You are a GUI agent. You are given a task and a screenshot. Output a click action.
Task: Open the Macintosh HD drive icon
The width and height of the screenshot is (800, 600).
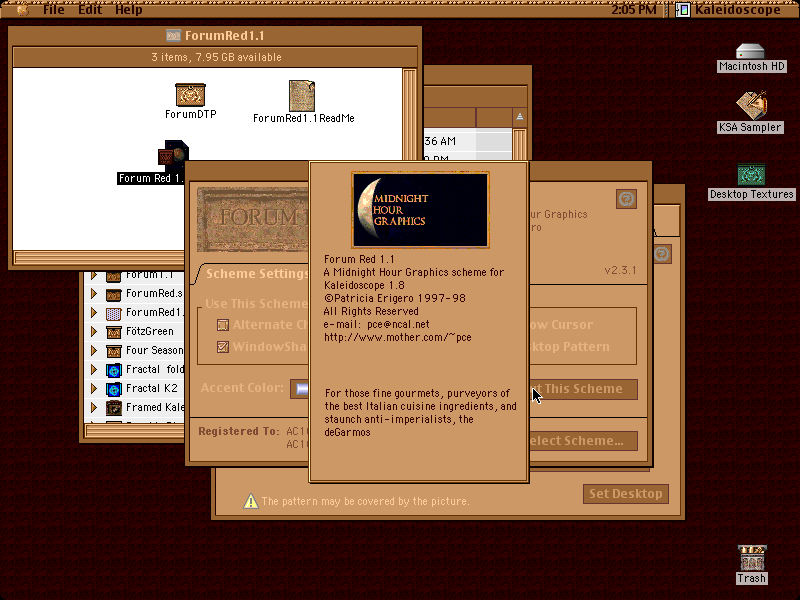(750, 51)
